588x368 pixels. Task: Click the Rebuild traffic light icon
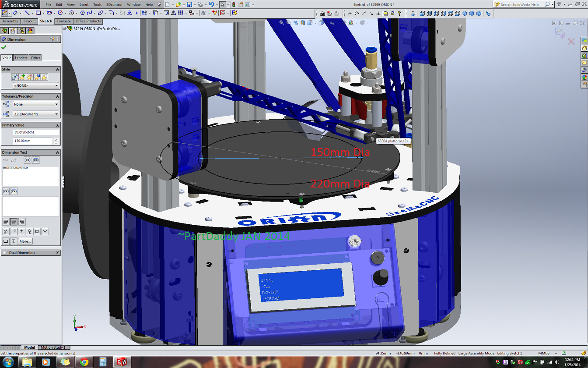[233, 4]
